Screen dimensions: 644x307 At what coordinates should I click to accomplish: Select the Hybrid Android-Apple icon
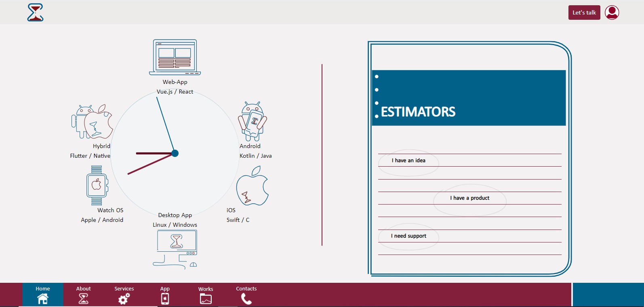[92, 121]
